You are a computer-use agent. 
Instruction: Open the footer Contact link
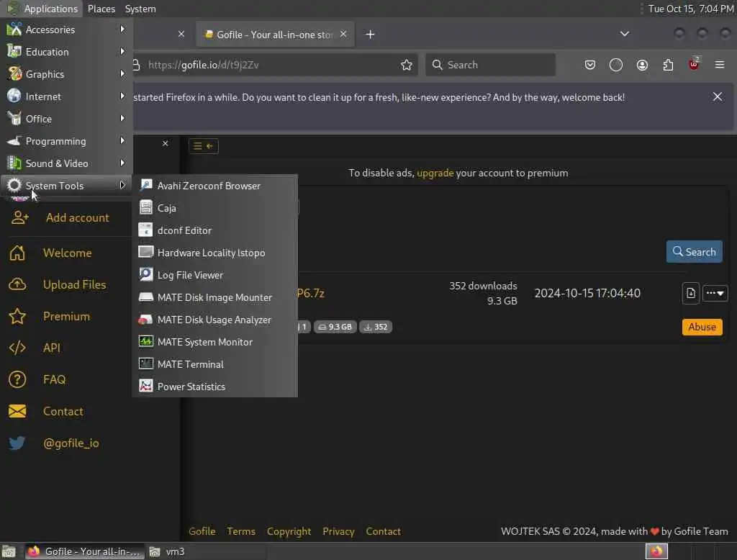(384, 531)
